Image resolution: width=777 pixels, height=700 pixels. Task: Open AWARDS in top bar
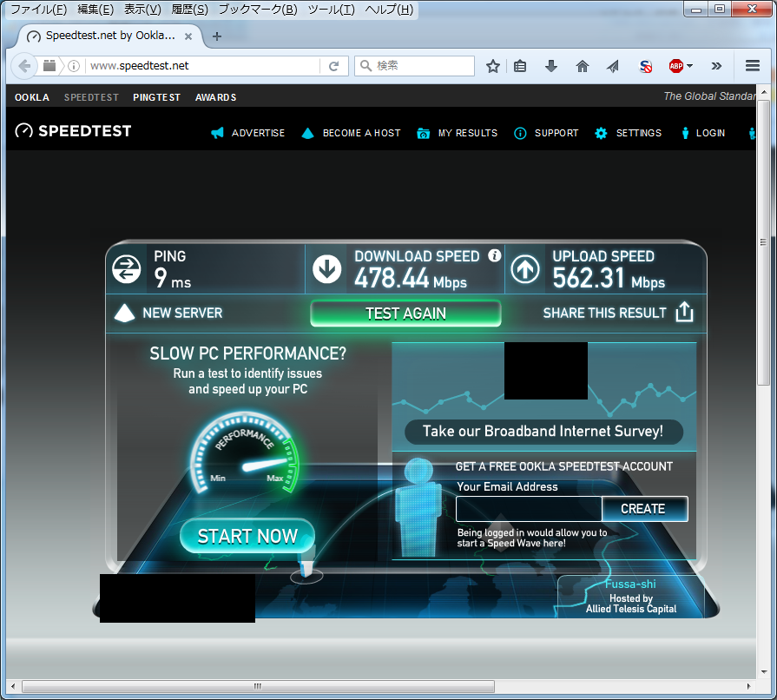tap(215, 97)
